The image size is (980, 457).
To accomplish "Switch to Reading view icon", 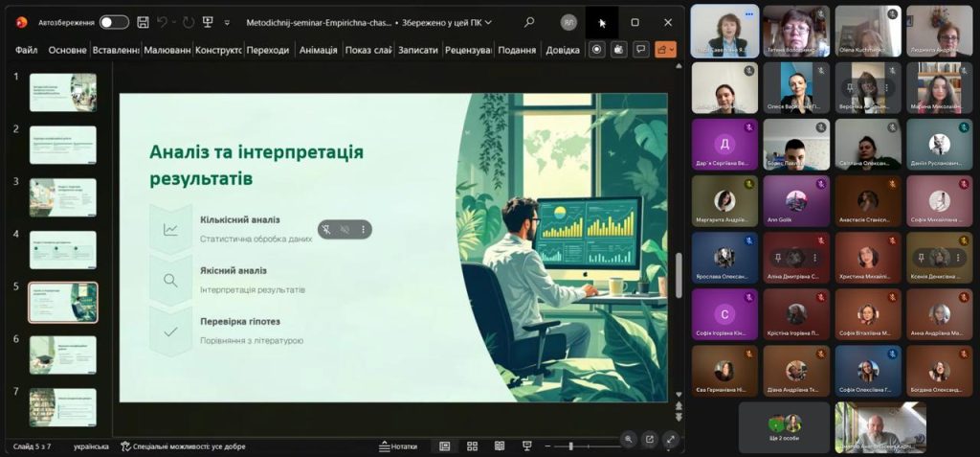I will pos(500,446).
